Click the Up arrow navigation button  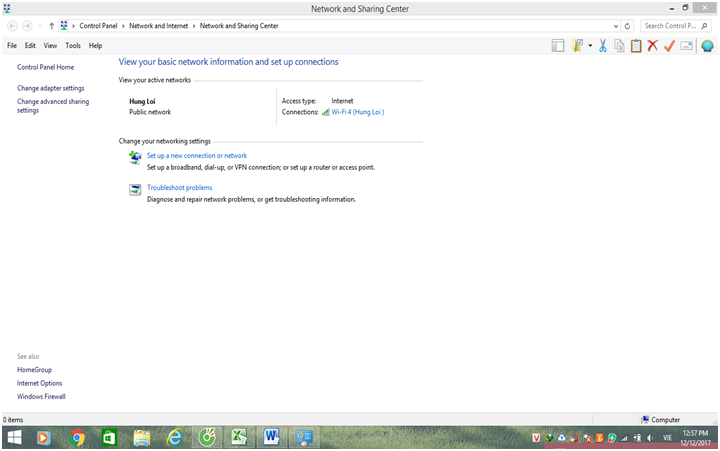(x=51, y=25)
